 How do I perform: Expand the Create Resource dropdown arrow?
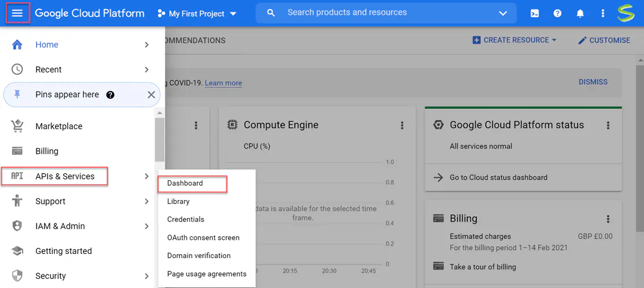tap(554, 40)
